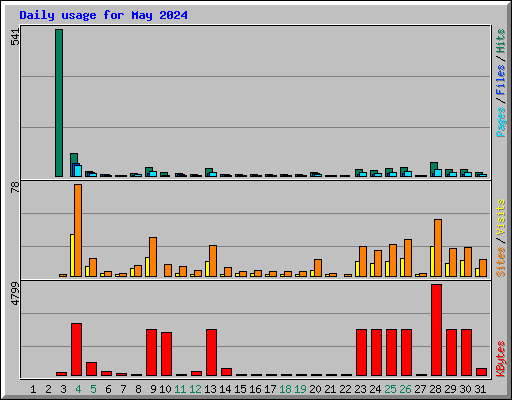Click green weekend day label 25
Screen dimensions: 512x400
[390, 389]
